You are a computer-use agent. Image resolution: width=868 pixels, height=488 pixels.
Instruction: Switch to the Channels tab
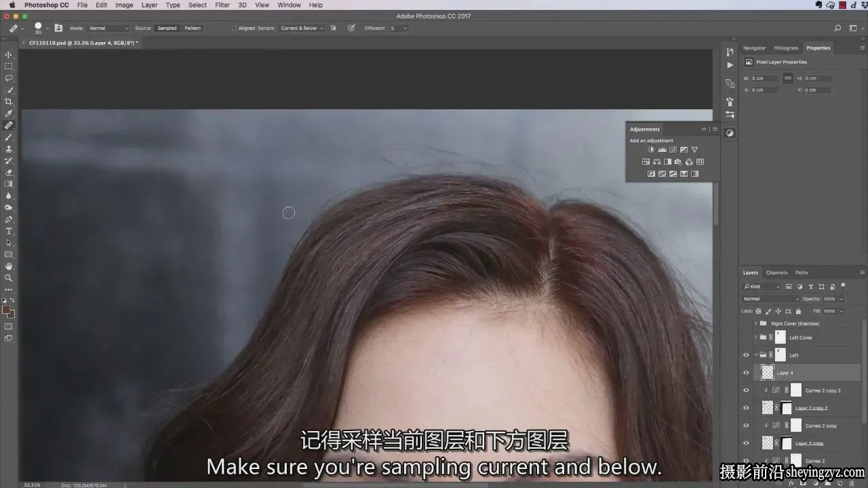tap(776, 272)
